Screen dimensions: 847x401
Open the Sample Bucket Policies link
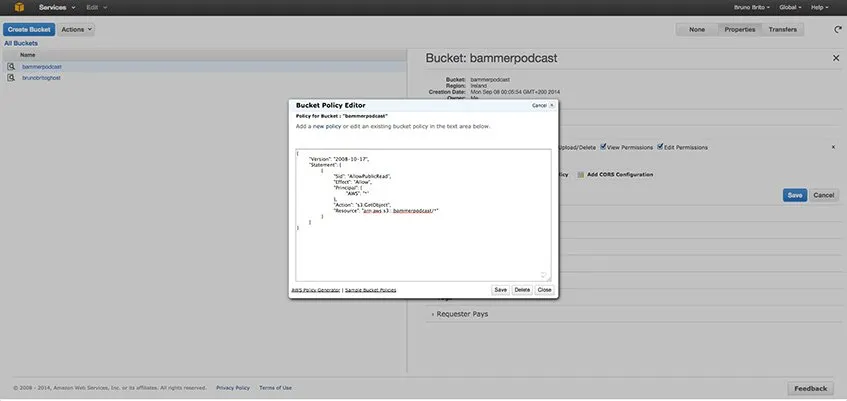point(371,290)
